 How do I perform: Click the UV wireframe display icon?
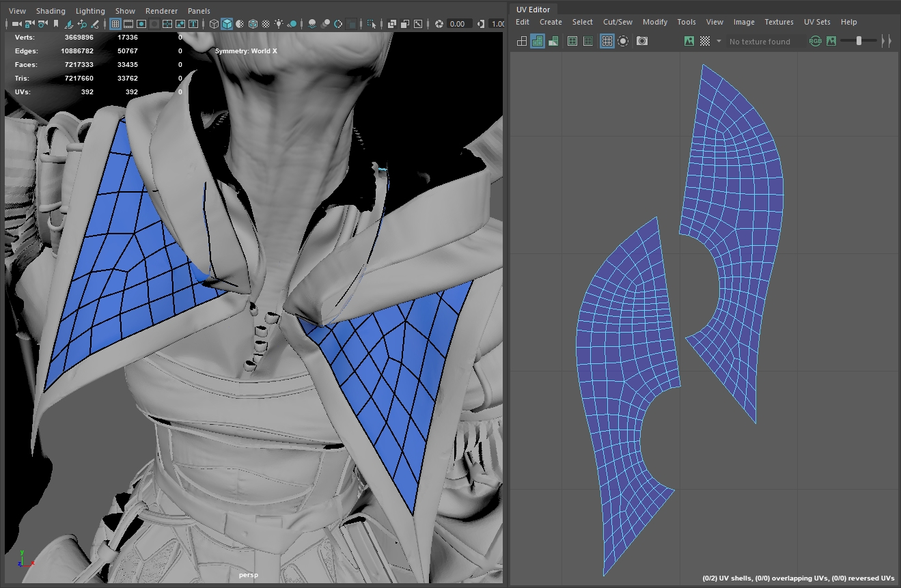[522, 41]
